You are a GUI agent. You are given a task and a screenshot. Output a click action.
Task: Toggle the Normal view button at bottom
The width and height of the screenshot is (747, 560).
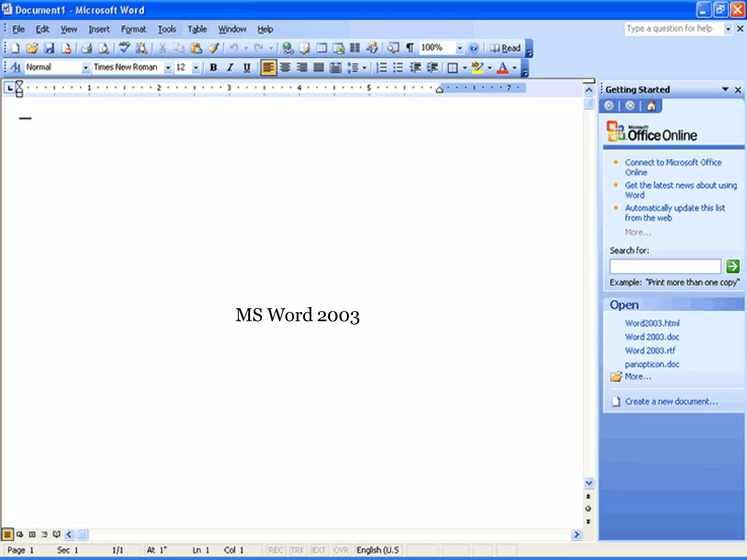tap(7, 534)
